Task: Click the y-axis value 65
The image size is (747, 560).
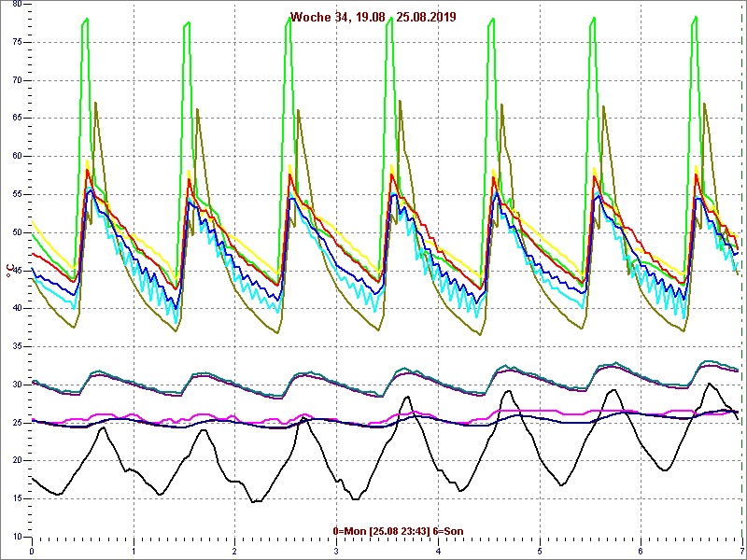Action: [16, 119]
